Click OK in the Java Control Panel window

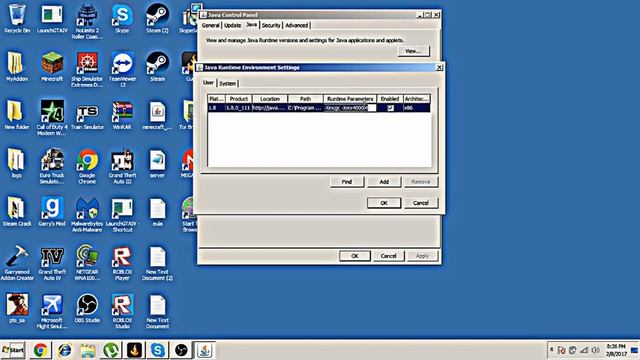point(355,256)
